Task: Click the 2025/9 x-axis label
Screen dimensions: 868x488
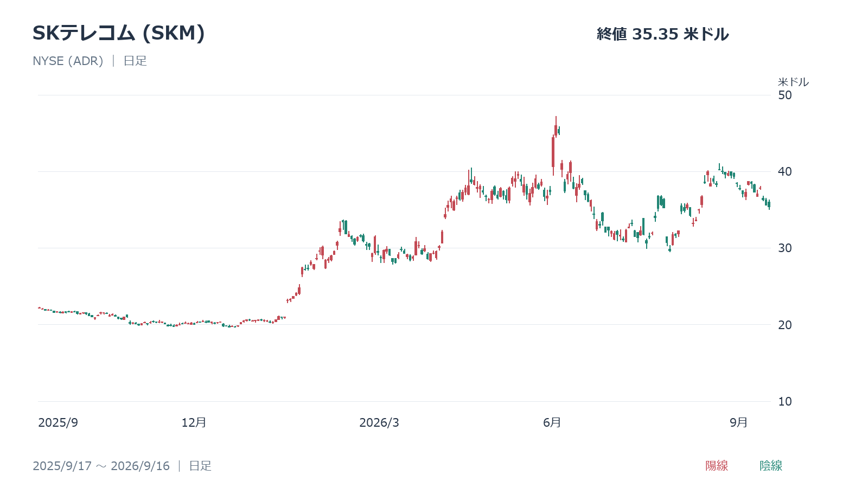Action: [58, 422]
